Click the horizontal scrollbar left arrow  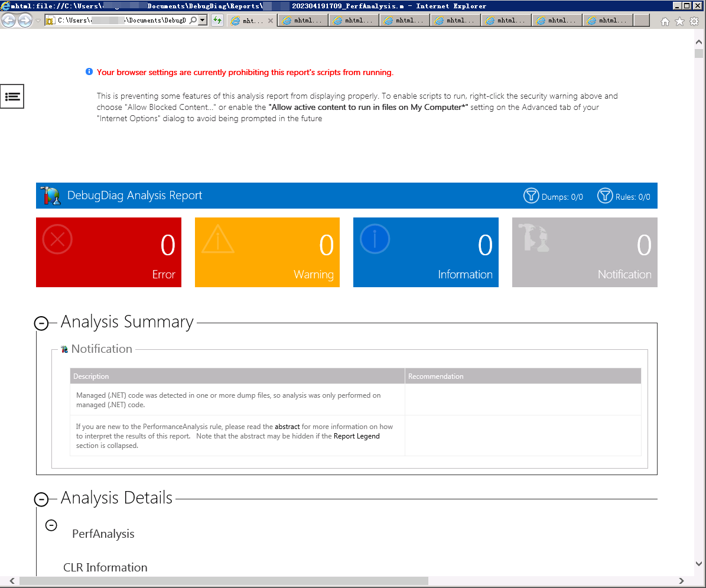[x=12, y=581]
